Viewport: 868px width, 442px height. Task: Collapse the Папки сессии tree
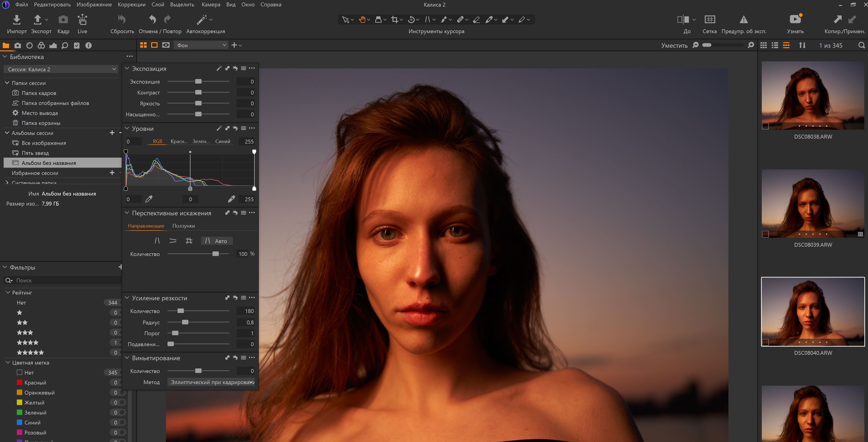(x=7, y=83)
